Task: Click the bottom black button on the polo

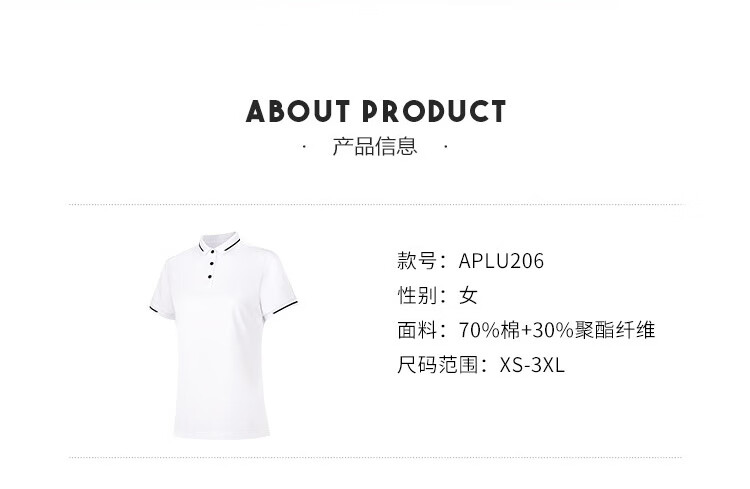Action: [210, 275]
